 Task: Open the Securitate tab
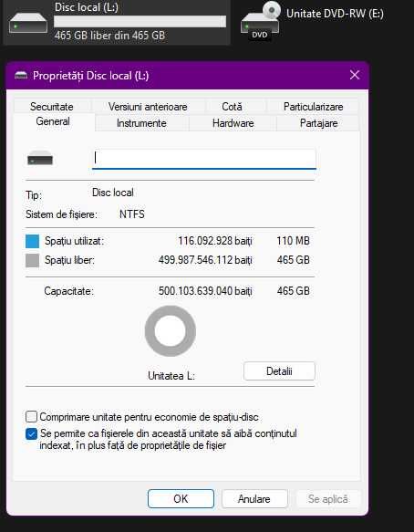click(x=52, y=107)
